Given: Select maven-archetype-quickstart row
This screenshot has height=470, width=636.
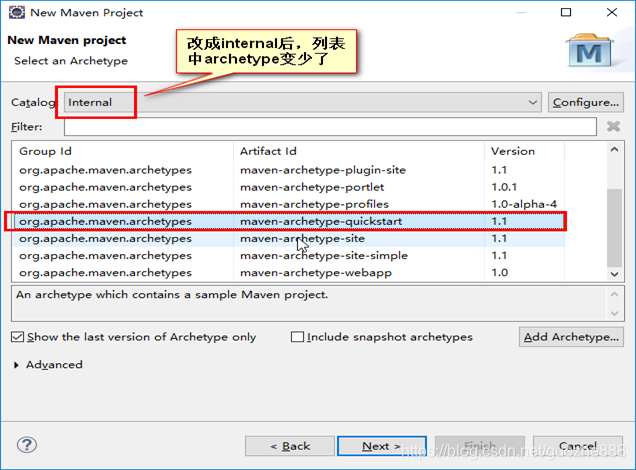Looking at the screenshot, I should click(x=288, y=221).
